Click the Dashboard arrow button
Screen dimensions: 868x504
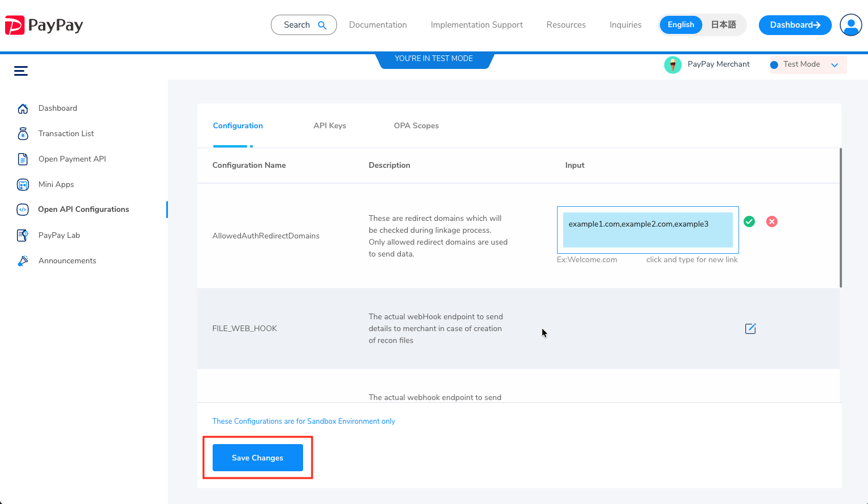pyautogui.click(x=795, y=25)
